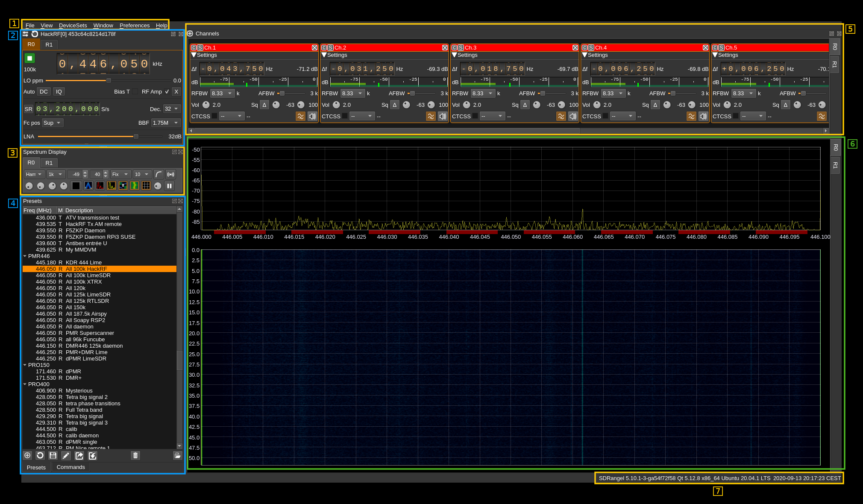Disable the RF Amp checkbox

167,91
